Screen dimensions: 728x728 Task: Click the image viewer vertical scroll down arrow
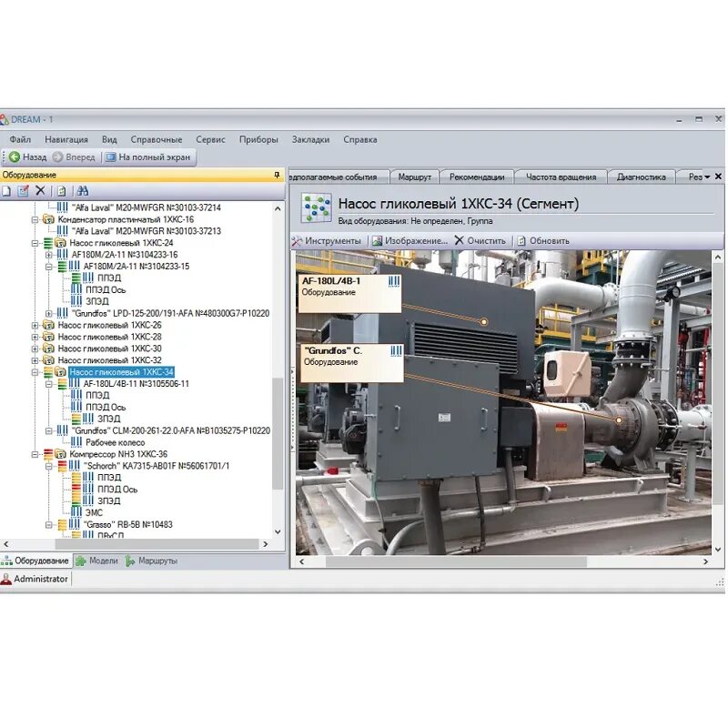point(718,550)
